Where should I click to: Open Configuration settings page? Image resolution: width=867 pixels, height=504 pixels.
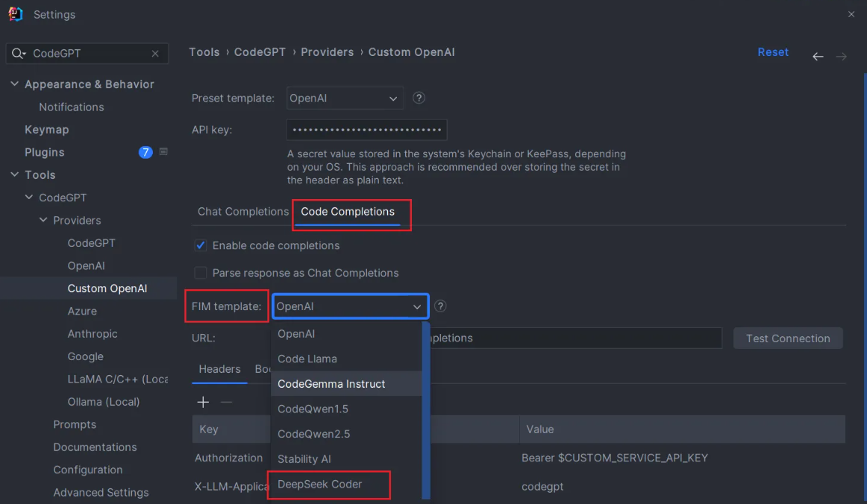(x=88, y=469)
